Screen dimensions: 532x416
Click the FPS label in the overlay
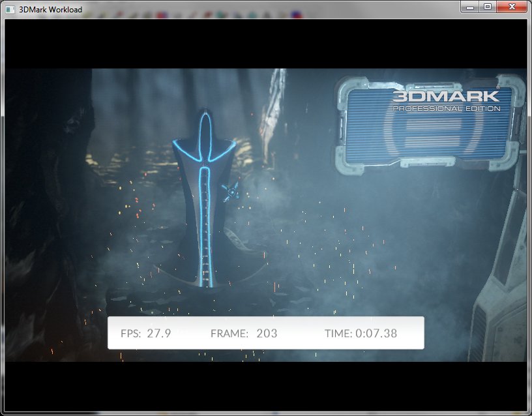click(x=130, y=334)
